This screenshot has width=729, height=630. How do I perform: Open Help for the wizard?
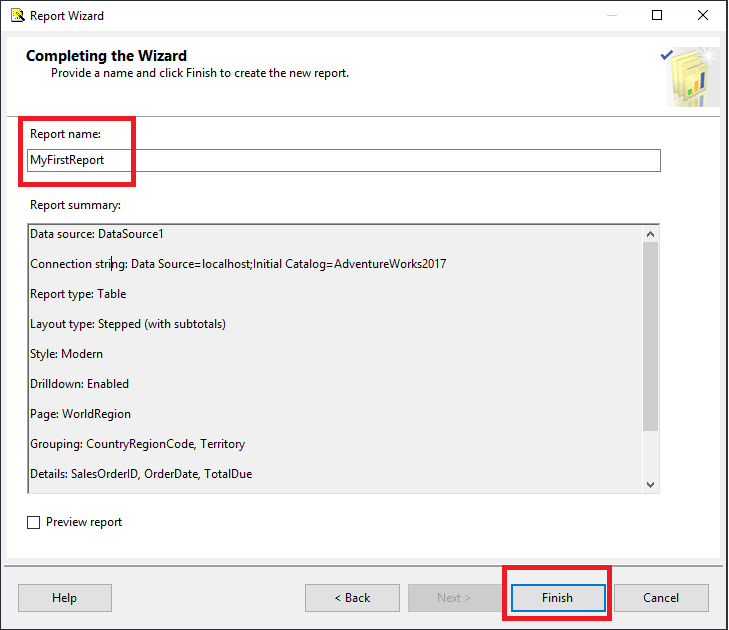tap(65, 598)
